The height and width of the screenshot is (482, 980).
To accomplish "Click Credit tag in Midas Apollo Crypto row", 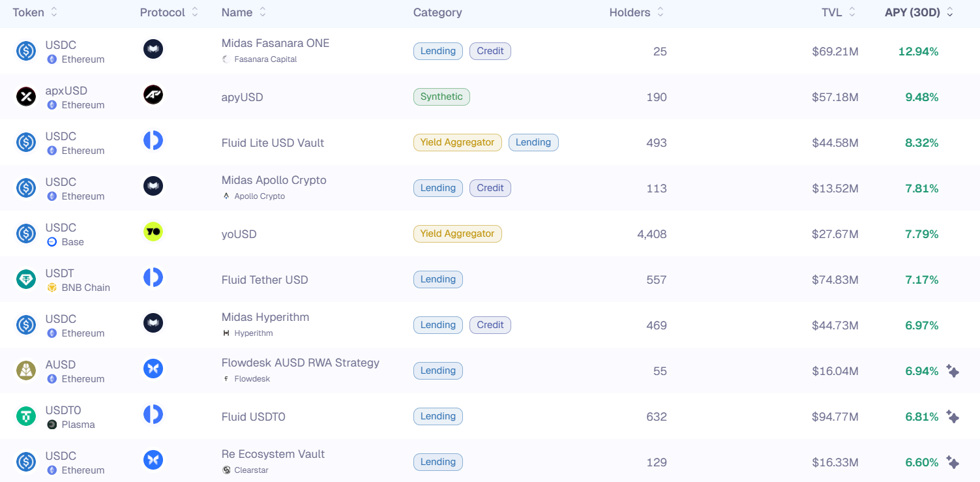I will [490, 188].
